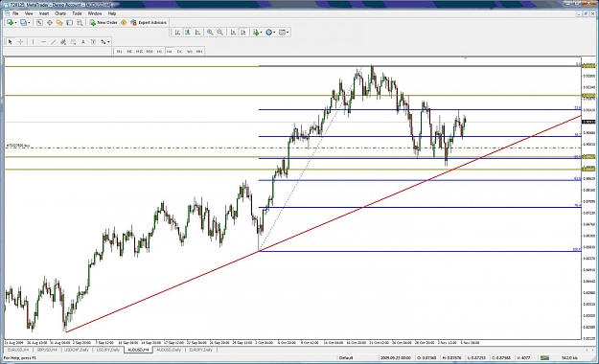Click the Templates icon

pos(282,33)
